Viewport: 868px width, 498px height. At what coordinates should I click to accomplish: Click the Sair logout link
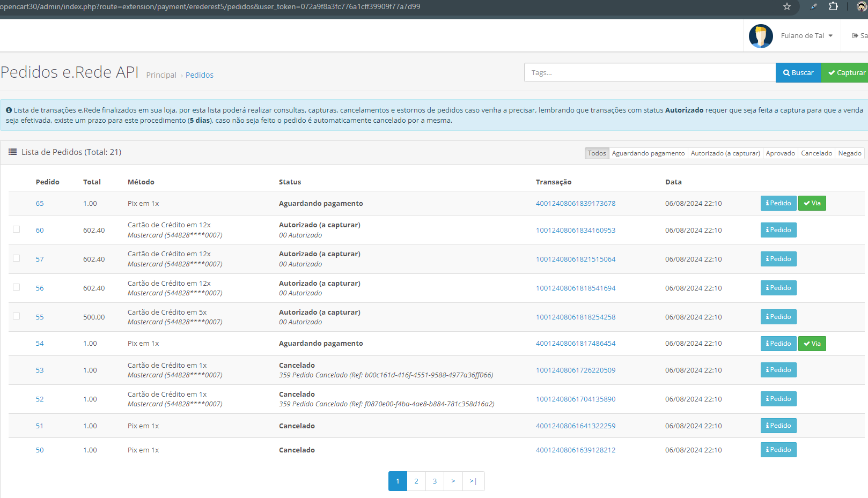(x=859, y=36)
